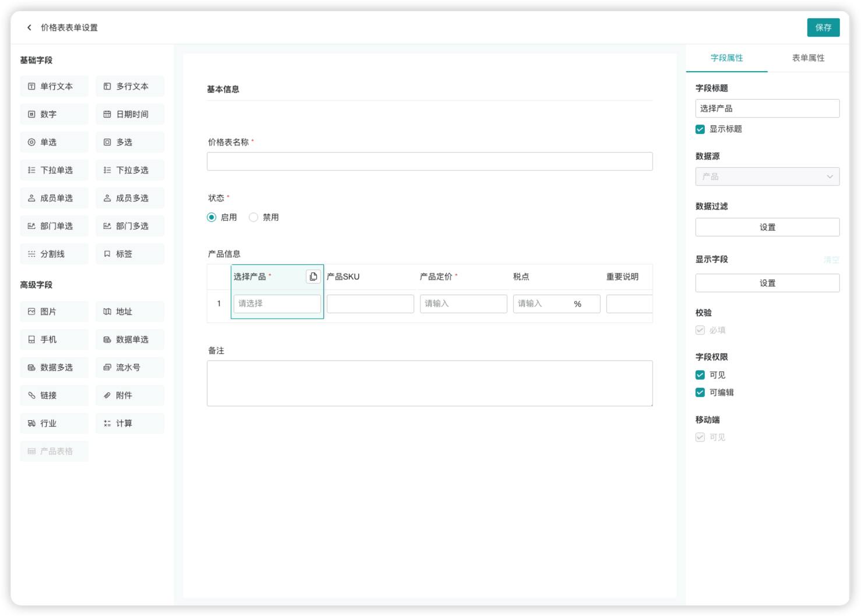The width and height of the screenshot is (861, 616).
Task: Click the 价格表名称 input field
Action: [x=429, y=161]
